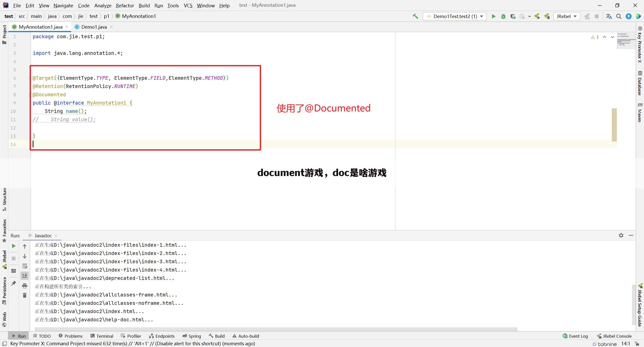Click the Up the Stack Trace arrow
Screen dimensions: 644x347
pyautogui.click(x=25, y=246)
